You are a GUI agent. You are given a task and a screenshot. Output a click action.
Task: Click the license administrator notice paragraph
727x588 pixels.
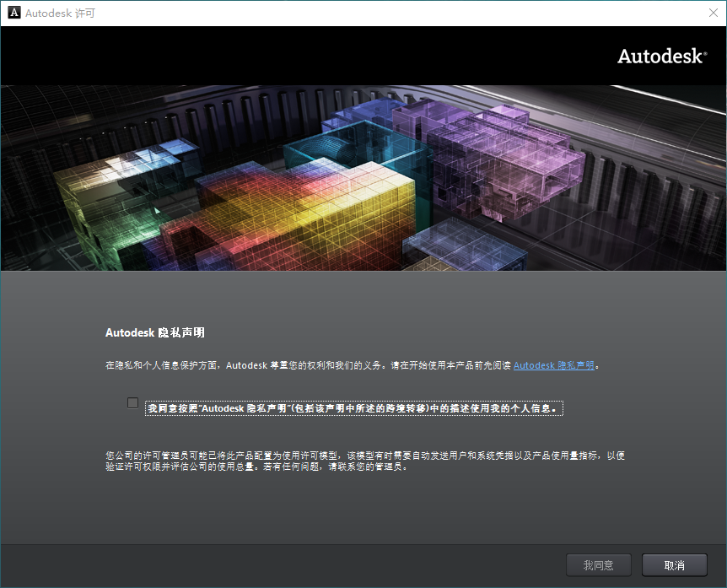point(363,464)
